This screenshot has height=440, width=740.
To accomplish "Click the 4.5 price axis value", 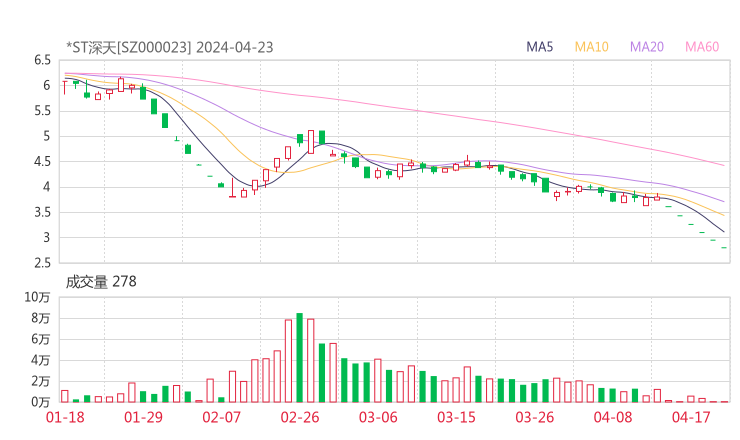I will click(42, 161).
